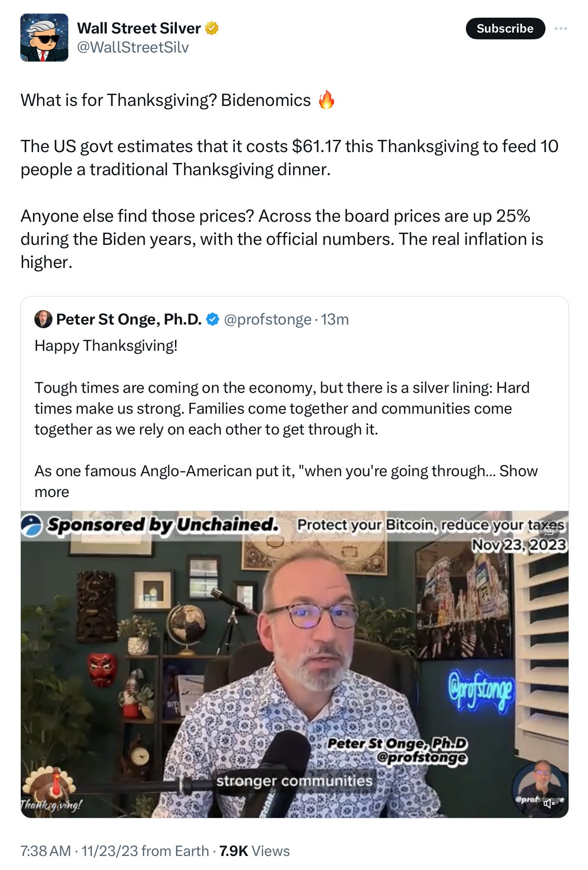
Task: Click the Unchained sponsor logo icon
Action: 32,526
